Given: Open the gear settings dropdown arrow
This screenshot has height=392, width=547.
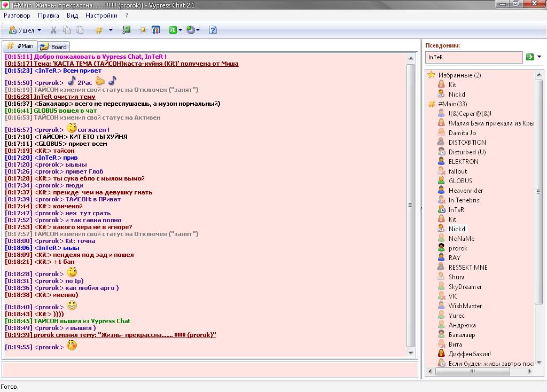Looking at the screenshot, I should (198, 30).
